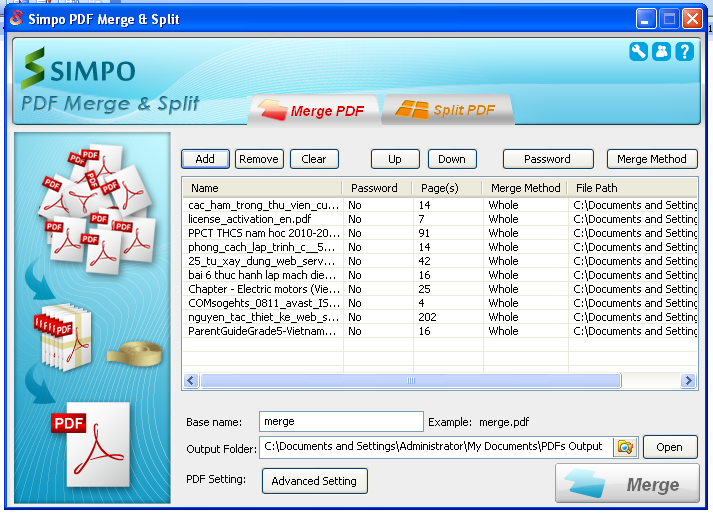Sort by the Name column header
The width and height of the screenshot is (713, 515).
[x=262, y=188]
